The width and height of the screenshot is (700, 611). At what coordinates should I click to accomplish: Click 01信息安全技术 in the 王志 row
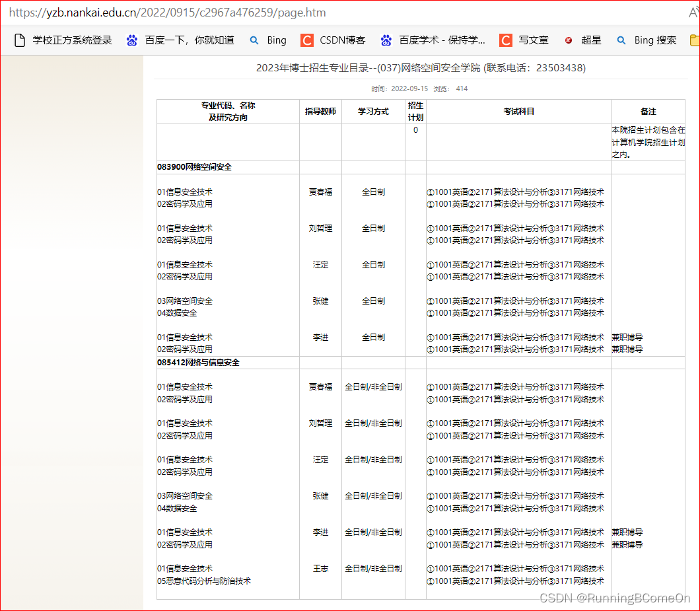pos(185,569)
